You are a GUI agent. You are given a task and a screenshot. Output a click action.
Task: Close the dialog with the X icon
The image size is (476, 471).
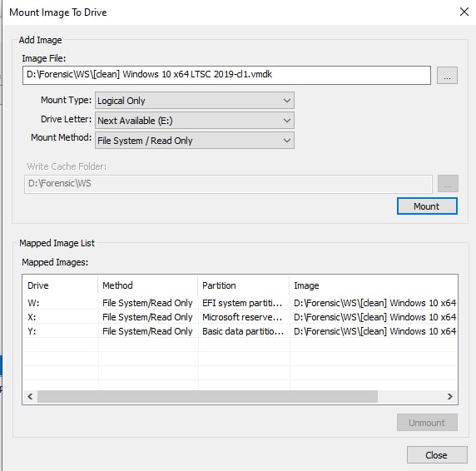464,12
